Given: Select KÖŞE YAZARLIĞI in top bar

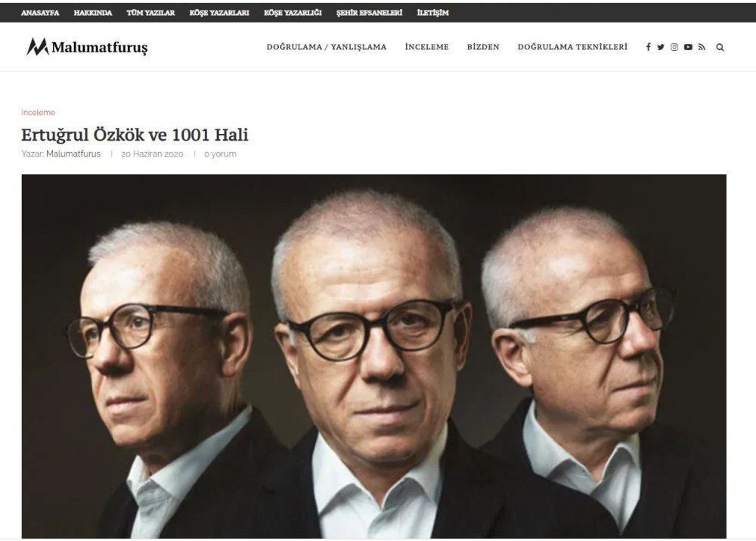Looking at the screenshot, I should [x=293, y=13].
